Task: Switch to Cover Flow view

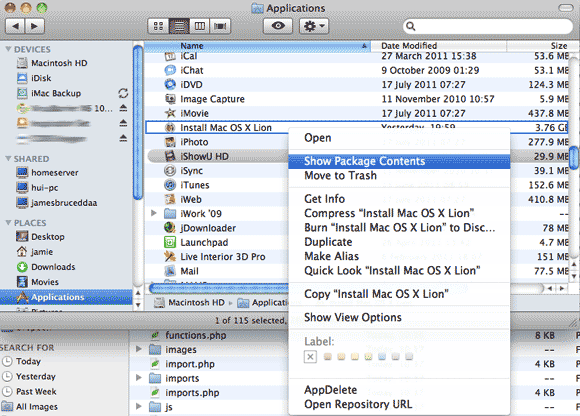Action: [220, 26]
